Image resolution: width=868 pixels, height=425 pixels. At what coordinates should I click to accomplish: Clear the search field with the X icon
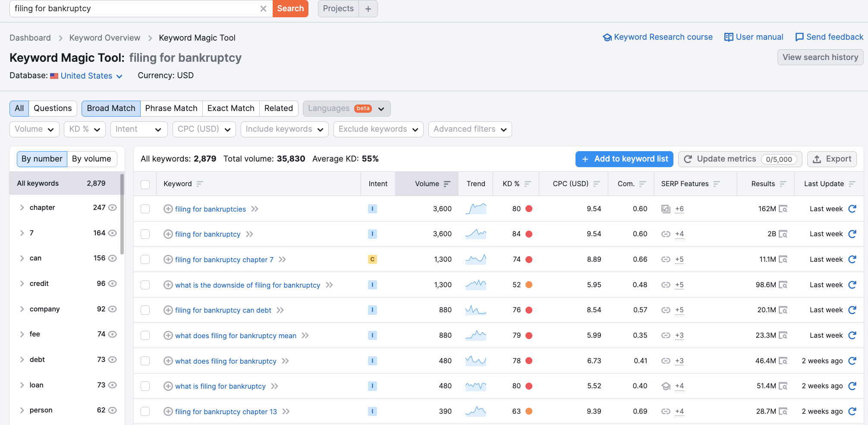tap(263, 9)
